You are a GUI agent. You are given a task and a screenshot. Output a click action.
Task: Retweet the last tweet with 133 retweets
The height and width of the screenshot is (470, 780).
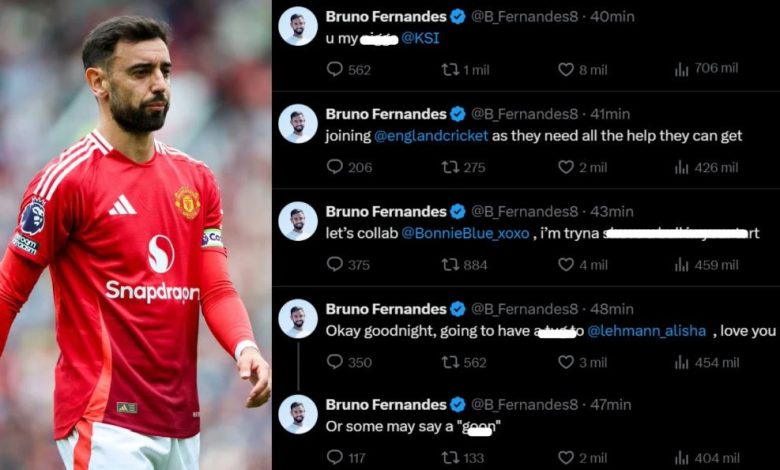(x=450, y=458)
